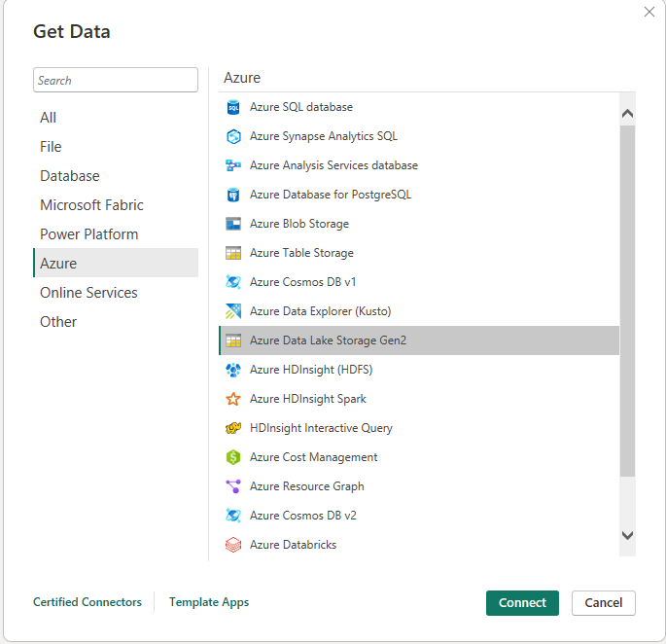Click the Cancel button
The width and height of the screenshot is (666, 644).
point(603,603)
